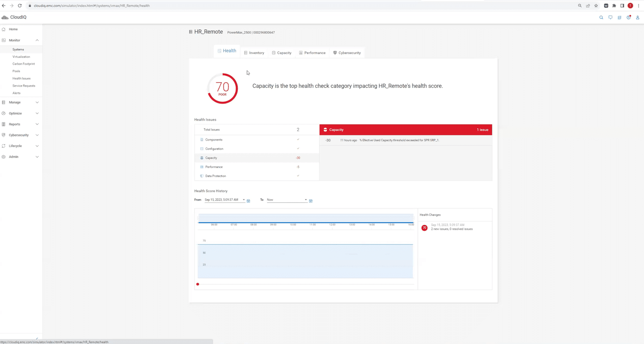Click 'PowerMax_2500 | 000296800647' text
The height and width of the screenshot is (344, 644).
[x=251, y=33]
